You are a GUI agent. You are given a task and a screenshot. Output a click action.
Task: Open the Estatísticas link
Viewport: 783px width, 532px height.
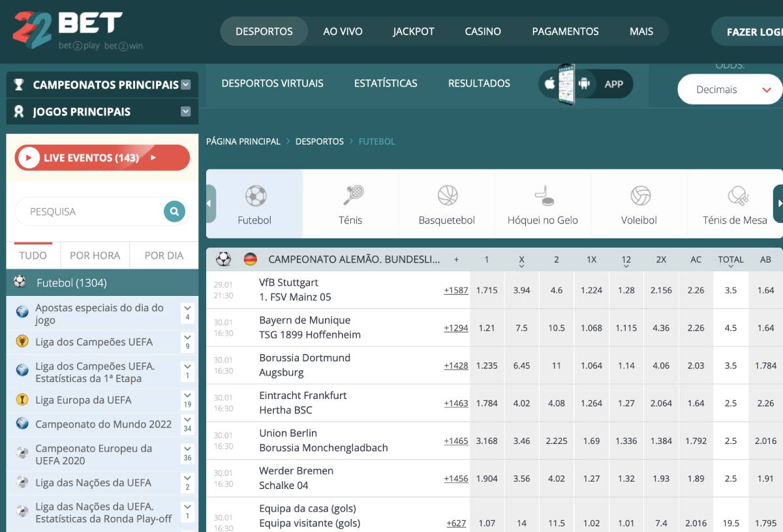(386, 83)
